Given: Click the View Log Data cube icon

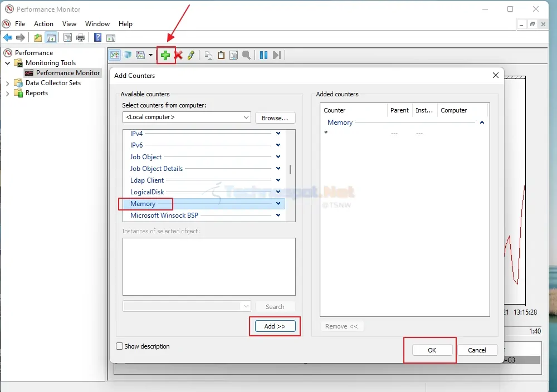Looking at the screenshot, I should pyautogui.click(x=127, y=55).
